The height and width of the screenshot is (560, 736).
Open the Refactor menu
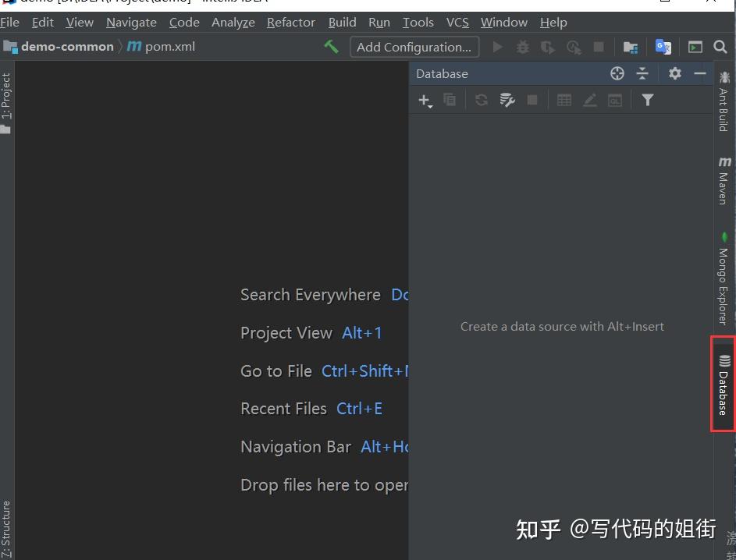click(290, 22)
